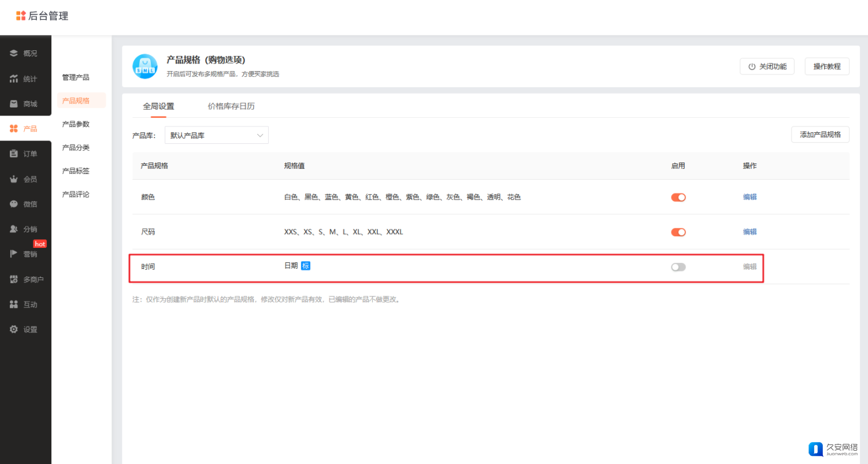
Task: Disable the 颜色 specification toggle
Action: click(678, 197)
